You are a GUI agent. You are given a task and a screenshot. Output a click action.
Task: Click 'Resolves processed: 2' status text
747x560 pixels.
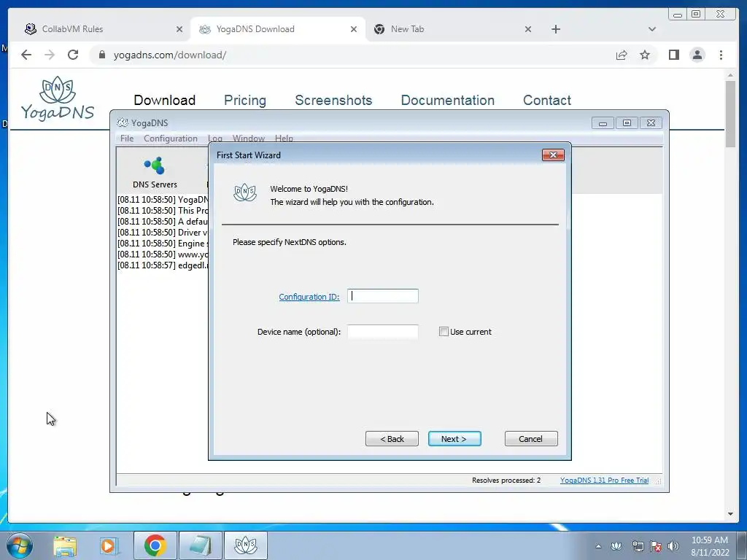[506, 480]
